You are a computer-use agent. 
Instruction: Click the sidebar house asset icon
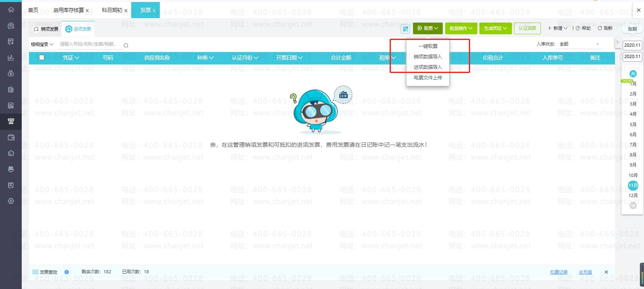(11, 153)
